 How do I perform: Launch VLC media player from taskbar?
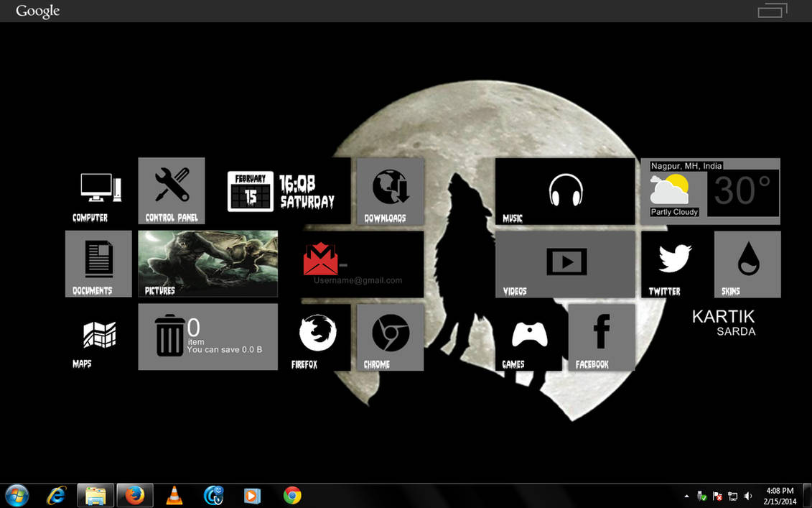pos(174,496)
